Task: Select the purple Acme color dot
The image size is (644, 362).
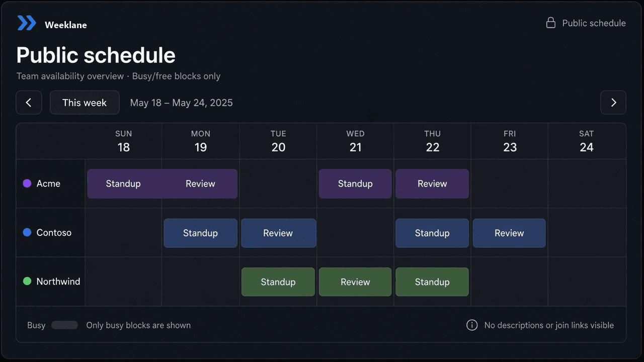Action: point(27,184)
